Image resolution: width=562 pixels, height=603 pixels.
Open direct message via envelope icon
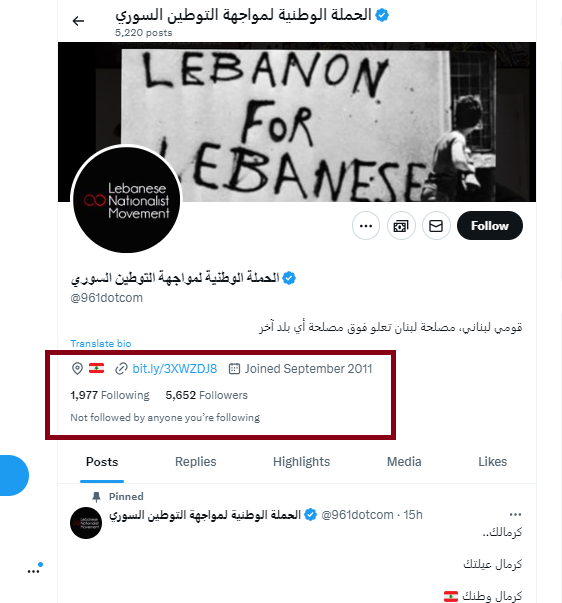(x=436, y=226)
